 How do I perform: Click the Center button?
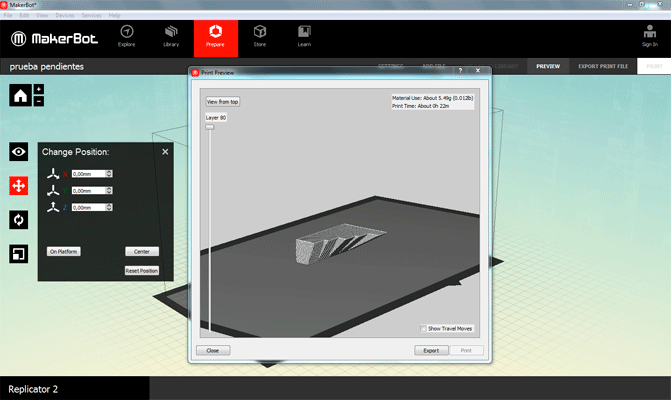(x=142, y=252)
